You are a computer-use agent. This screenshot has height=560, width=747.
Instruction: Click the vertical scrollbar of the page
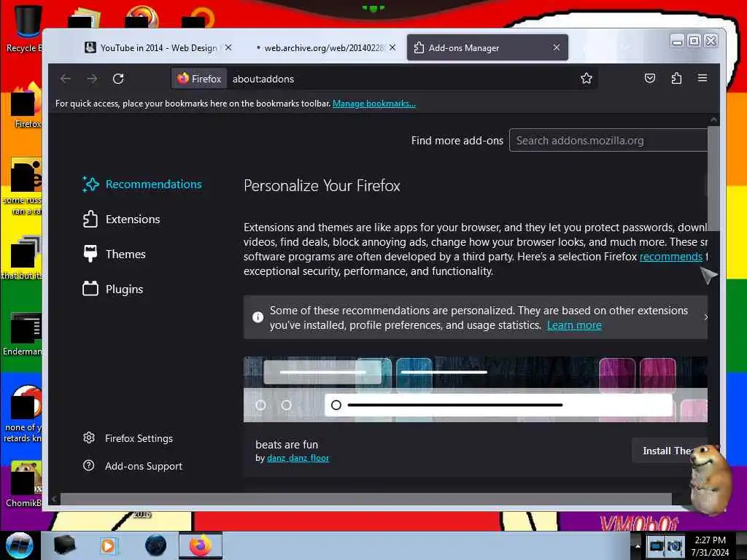[x=713, y=179]
